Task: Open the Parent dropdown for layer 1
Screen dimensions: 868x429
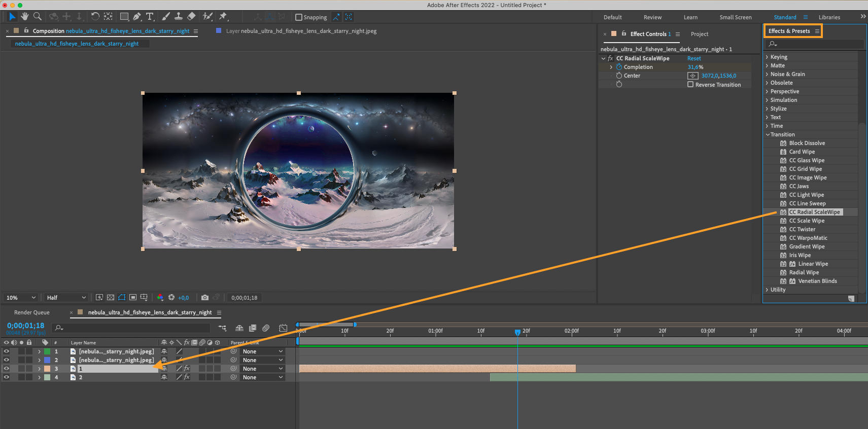Action: tap(262, 351)
